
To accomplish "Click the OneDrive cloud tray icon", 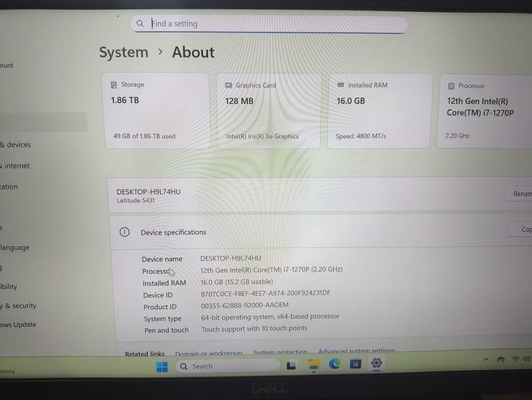I will tap(501, 359).
